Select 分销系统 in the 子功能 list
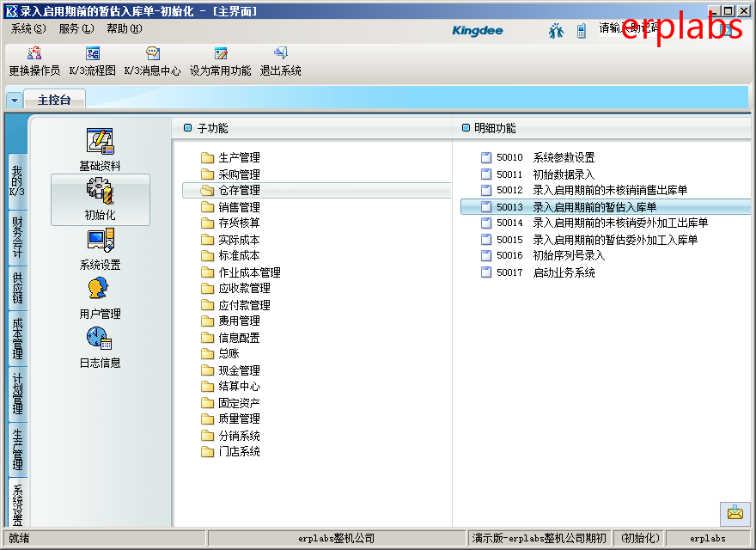Screen dimensions: 756x550 pyautogui.click(x=239, y=436)
